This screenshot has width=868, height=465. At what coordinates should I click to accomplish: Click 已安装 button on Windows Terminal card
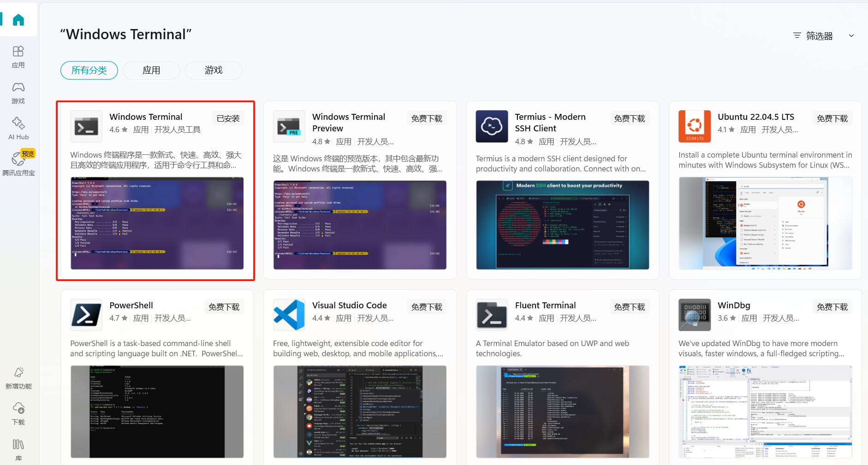click(x=228, y=118)
